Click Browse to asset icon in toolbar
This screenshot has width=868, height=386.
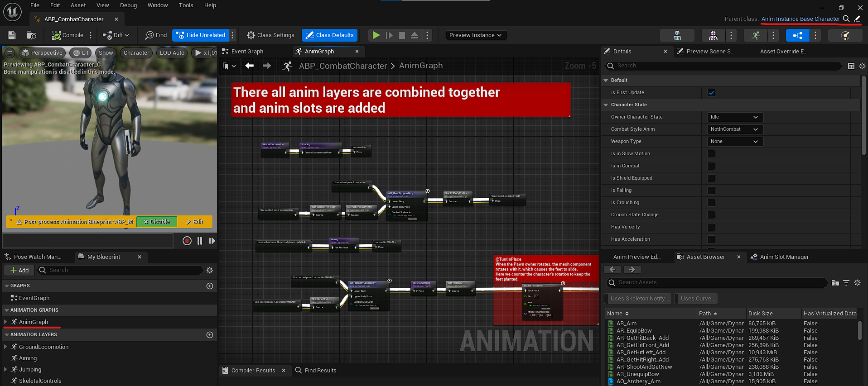[x=31, y=35]
